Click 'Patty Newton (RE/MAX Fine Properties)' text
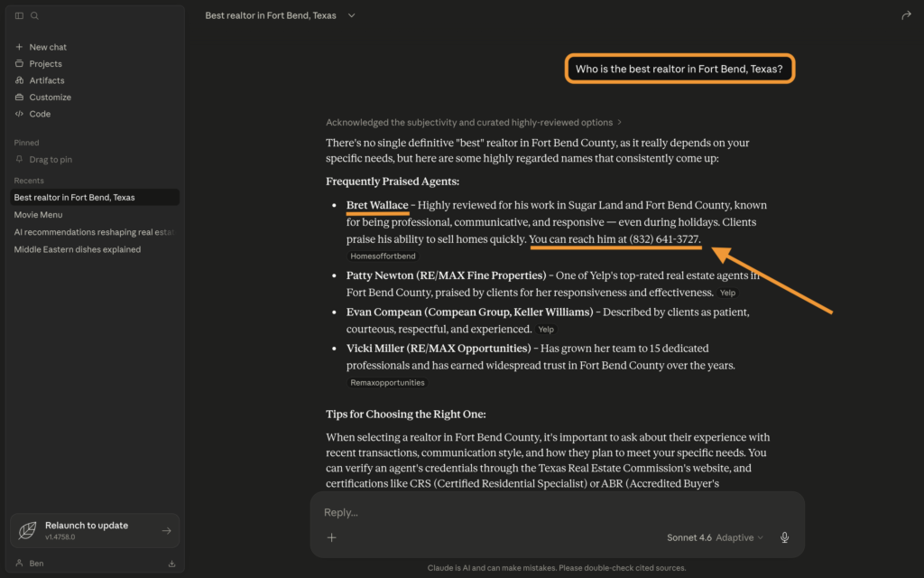The image size is (924, 578). (x=446, y=275)
